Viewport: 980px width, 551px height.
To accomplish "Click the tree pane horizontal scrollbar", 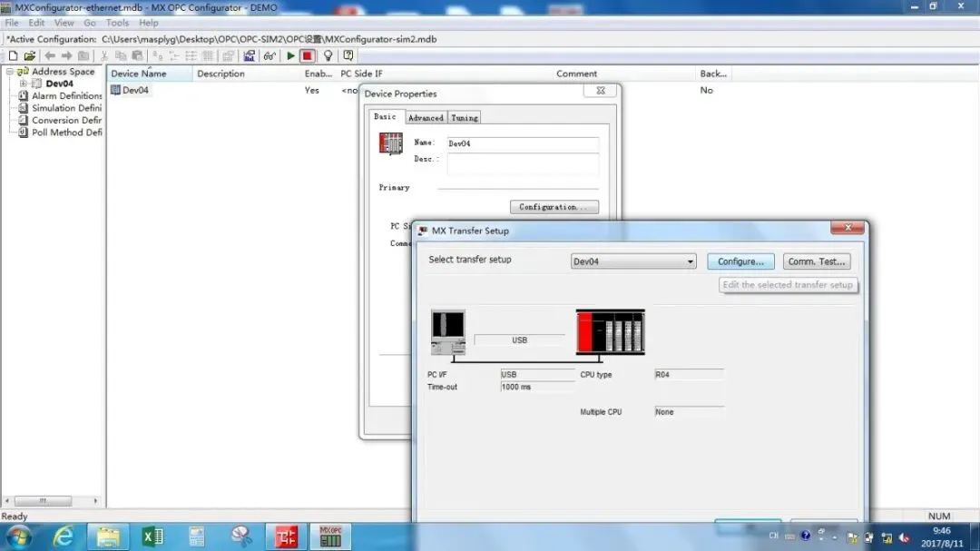I will [x=52, y=501].
